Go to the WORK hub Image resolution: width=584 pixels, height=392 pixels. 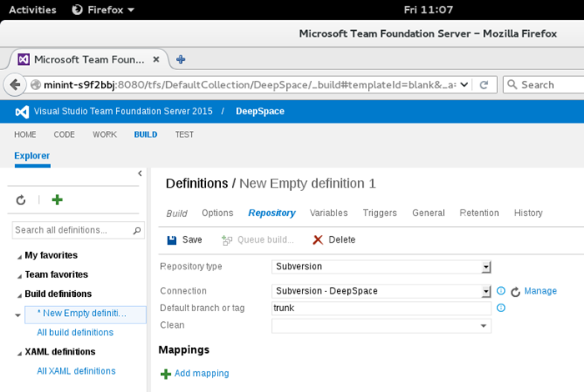[x=104, y=134]
